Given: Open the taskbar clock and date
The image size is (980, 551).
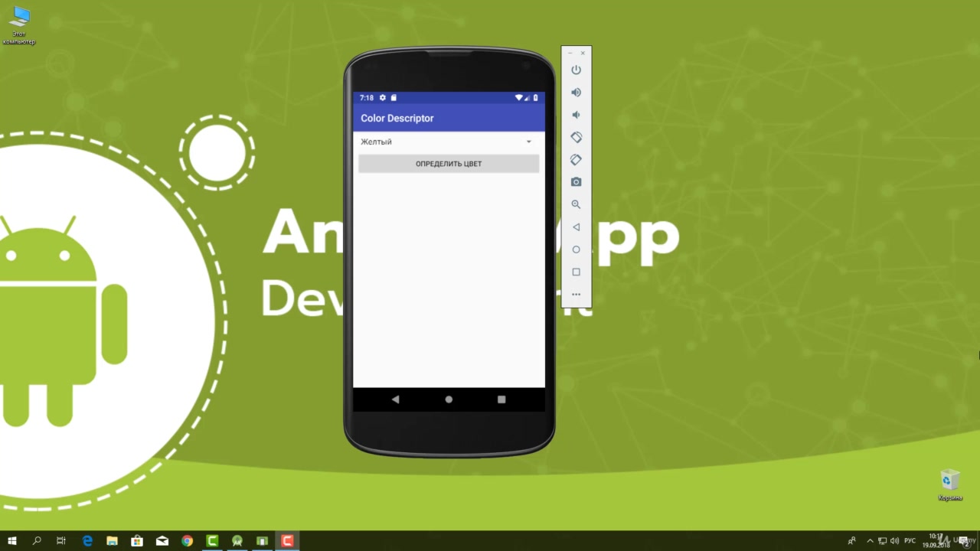Looking at the screenshot, I should click(x=936, y=540).
